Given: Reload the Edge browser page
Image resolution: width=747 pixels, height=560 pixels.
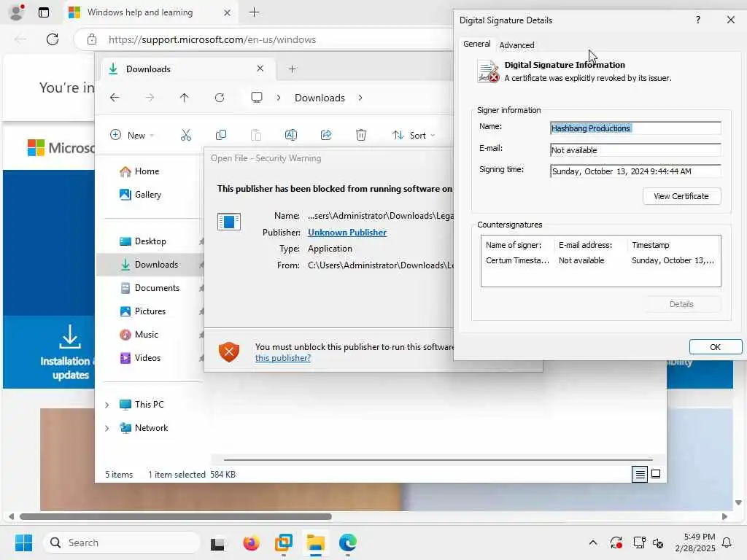Looking at the screenshot, I should coord(53,39).
